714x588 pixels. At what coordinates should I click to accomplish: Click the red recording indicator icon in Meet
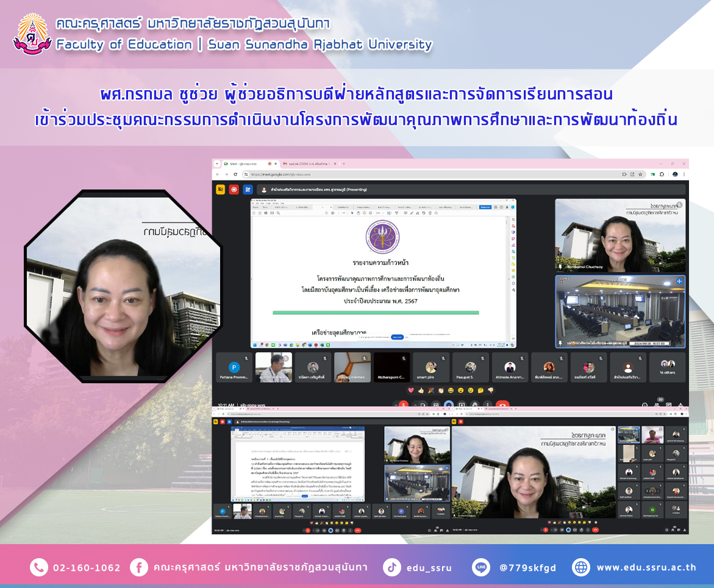click(x=234, y=190)
